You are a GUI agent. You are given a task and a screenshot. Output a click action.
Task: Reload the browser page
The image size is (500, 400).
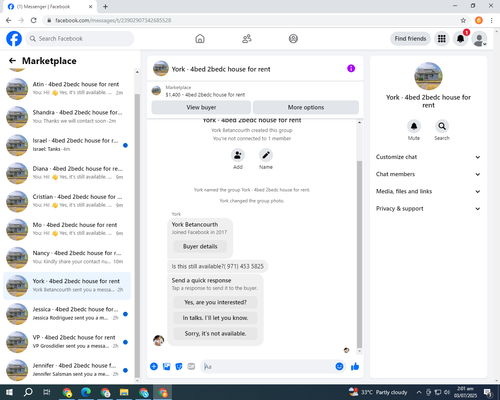[34, 20]
